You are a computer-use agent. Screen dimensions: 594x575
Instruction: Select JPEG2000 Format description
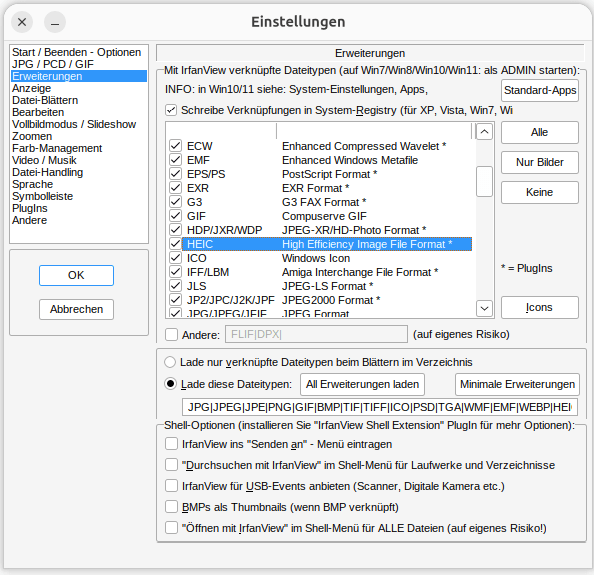331,300
